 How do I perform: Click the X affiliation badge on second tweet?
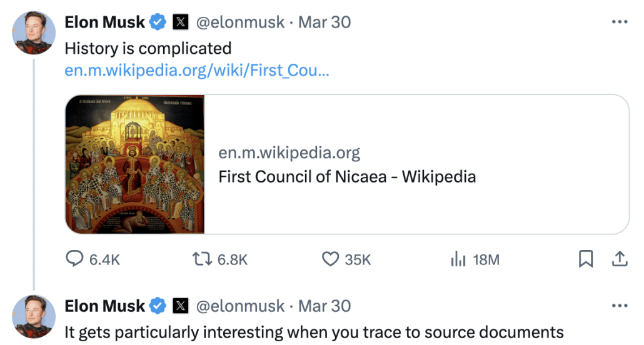pyautogui.click(x=180, y=306)
